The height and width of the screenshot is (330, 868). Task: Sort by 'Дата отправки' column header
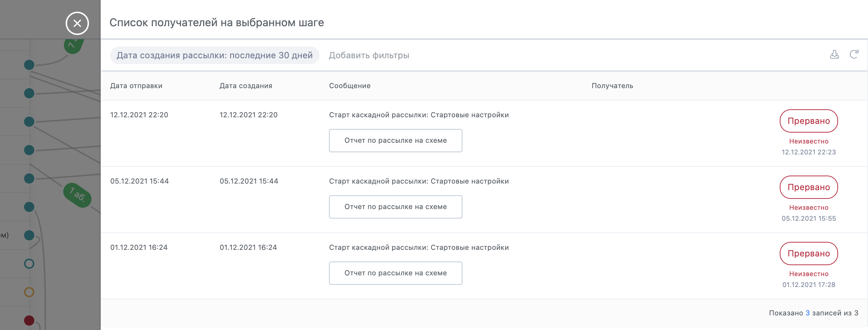click(x=136, y=86)
